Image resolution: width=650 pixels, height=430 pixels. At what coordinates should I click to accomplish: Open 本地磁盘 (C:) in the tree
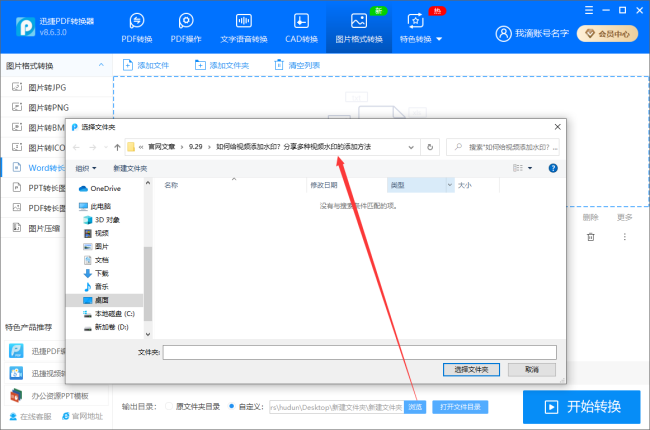click(x=109, y=313)
